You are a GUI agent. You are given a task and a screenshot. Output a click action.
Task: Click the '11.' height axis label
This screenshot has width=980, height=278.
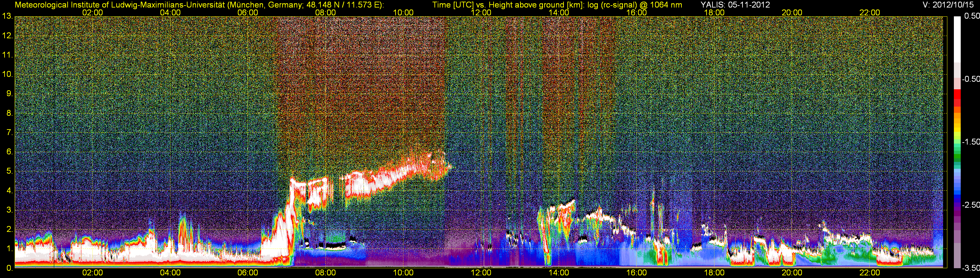(7, 55)
